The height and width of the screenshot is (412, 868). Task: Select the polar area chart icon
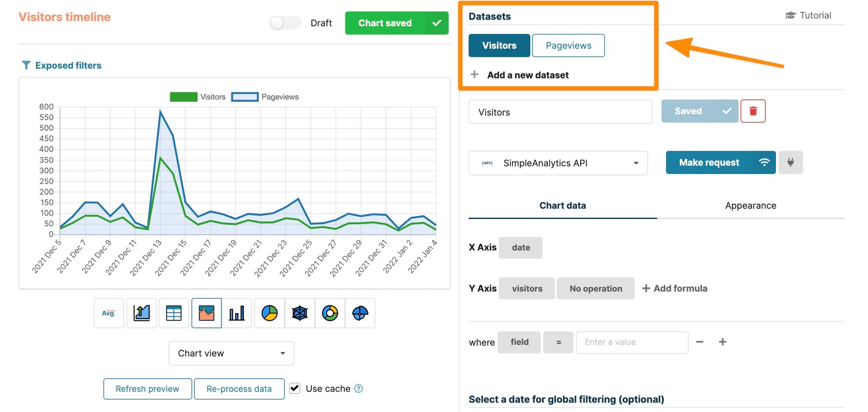coord(360,313)
